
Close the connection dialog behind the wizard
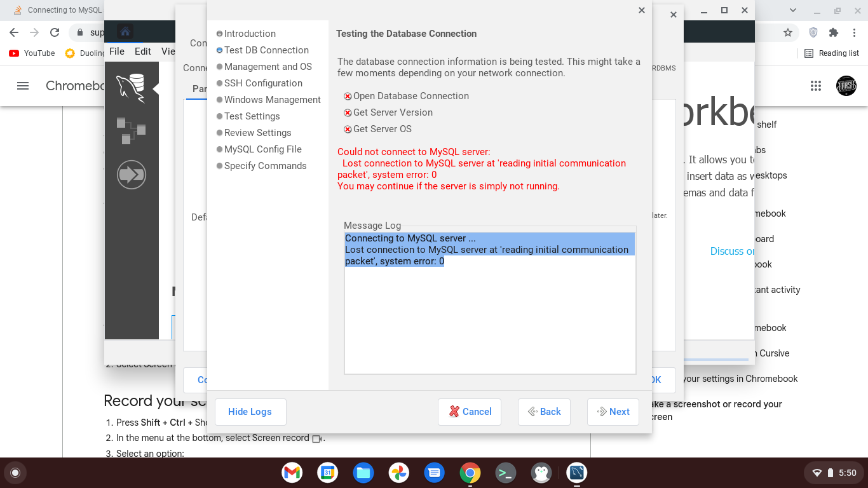pyautogui.click(x=674, y=15)
